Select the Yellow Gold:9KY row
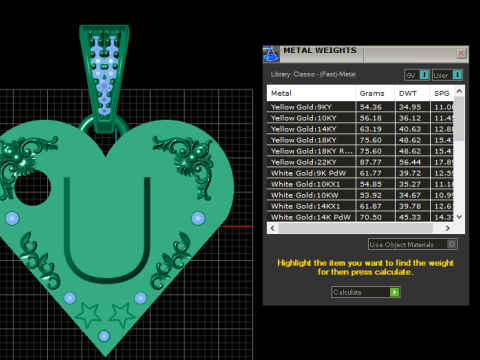This screenshot has width=480, height=360. point(360,107)
